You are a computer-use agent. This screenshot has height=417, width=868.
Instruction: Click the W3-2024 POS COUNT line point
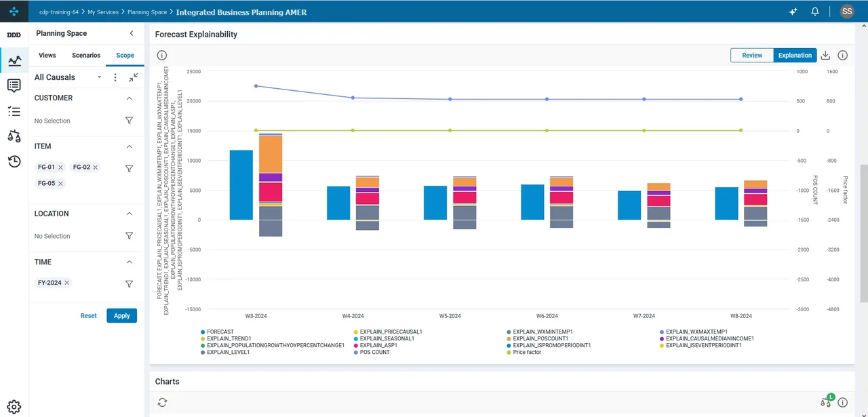(x=256, y=86)
